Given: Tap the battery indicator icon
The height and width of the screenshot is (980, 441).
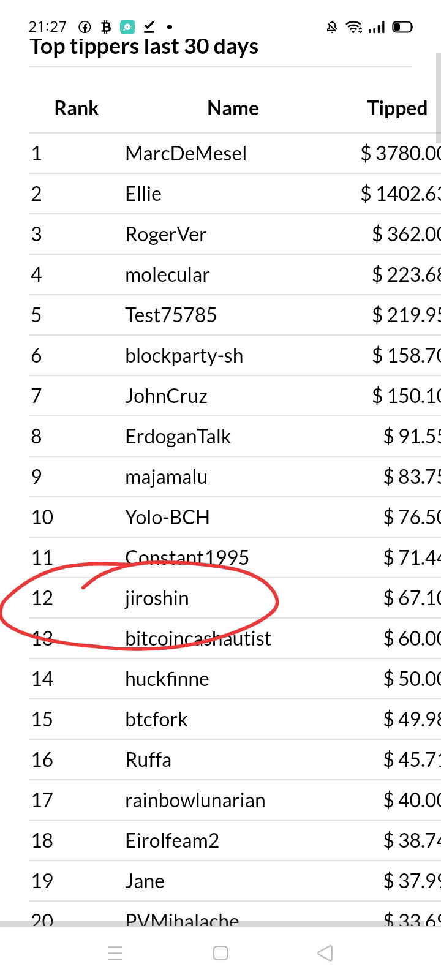Looking at the screenshot, I should (402, 27).
